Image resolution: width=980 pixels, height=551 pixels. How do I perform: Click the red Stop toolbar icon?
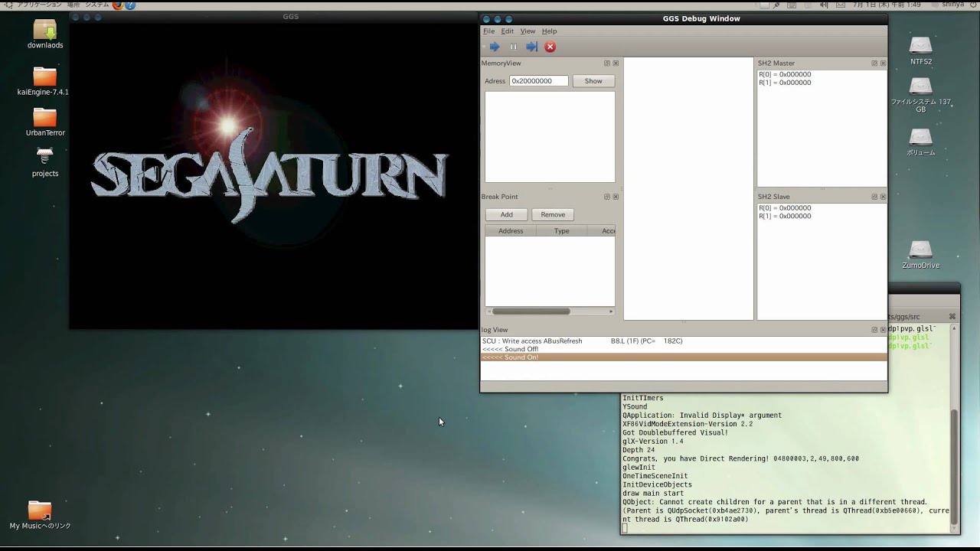(550, 47)
